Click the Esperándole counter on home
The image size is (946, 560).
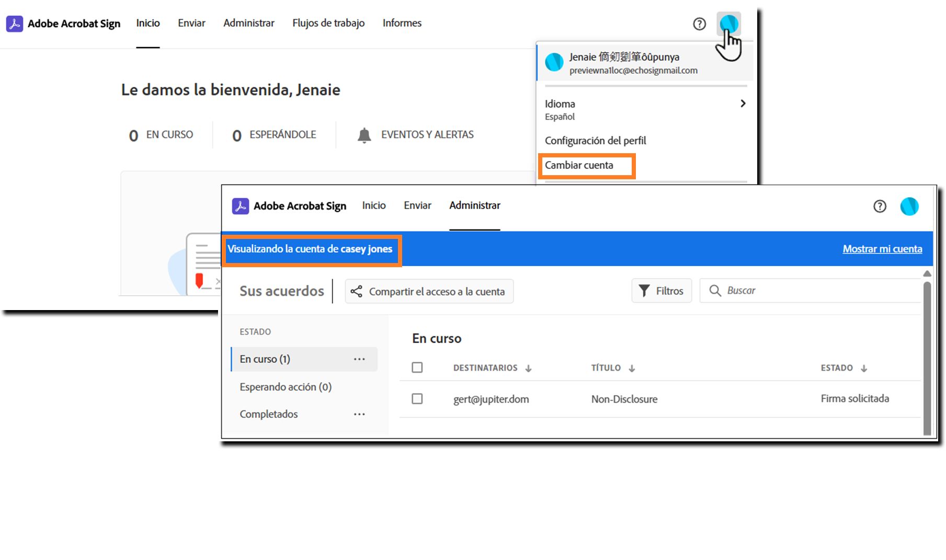(x=274, y=135)
